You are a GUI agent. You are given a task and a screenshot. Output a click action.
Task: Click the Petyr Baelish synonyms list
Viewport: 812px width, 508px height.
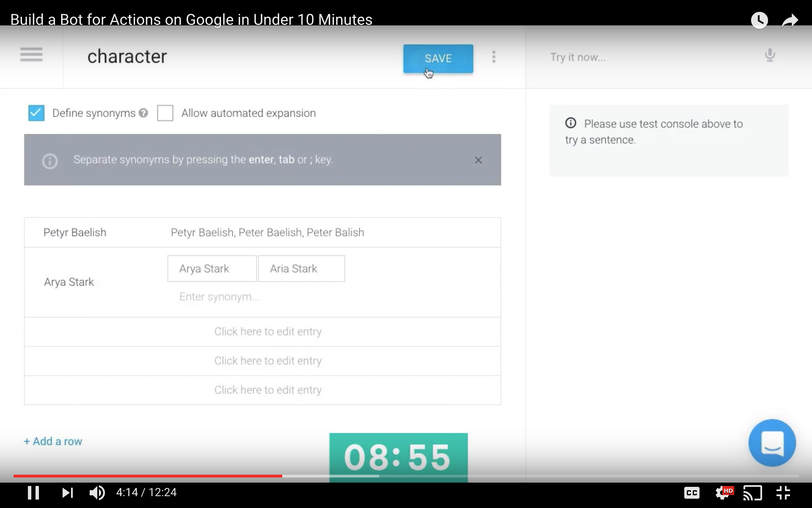267,233
